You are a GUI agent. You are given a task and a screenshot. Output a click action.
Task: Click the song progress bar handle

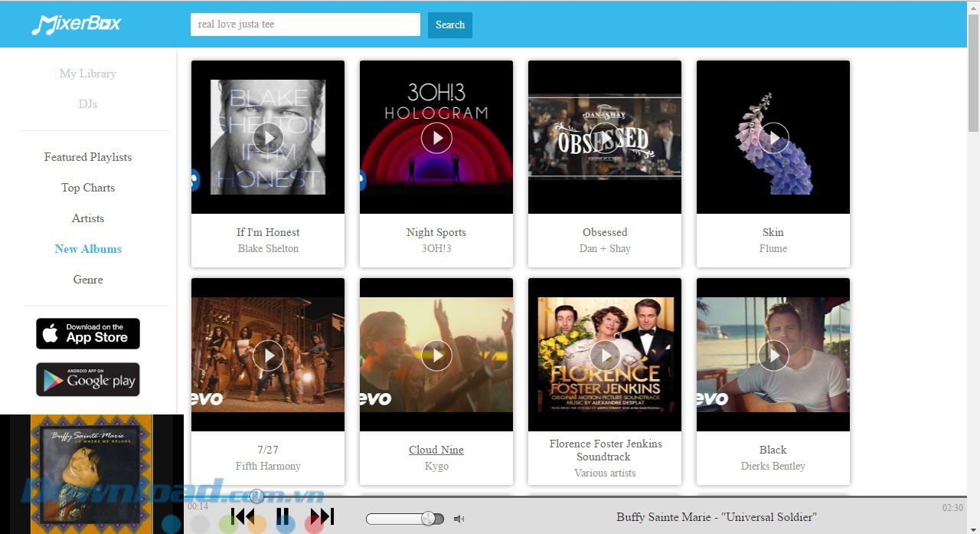point(256,496)
